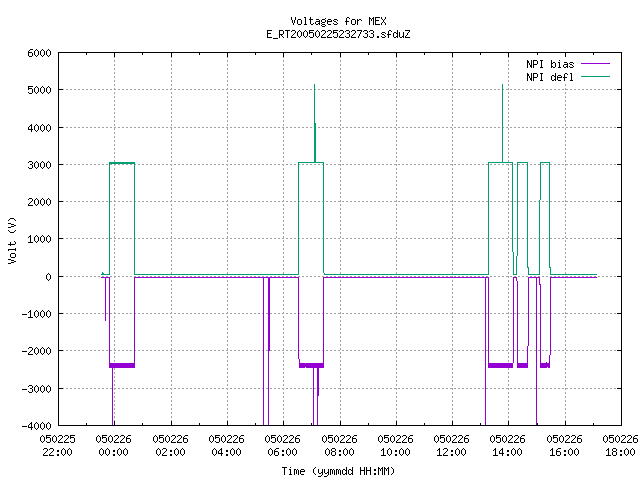Click the green NPI defl legend line
640x480 pixels.
[595, 76]
